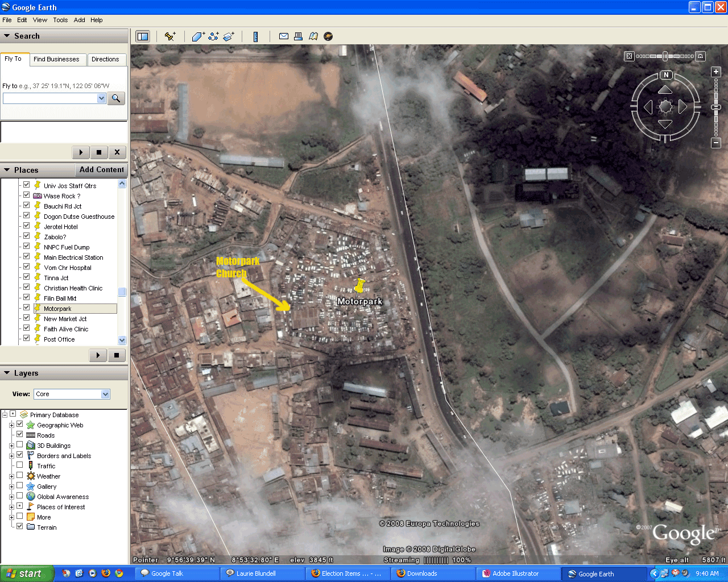Click the Fly To search input field
This screenshot has height=582, width=728.
(50, 98)
